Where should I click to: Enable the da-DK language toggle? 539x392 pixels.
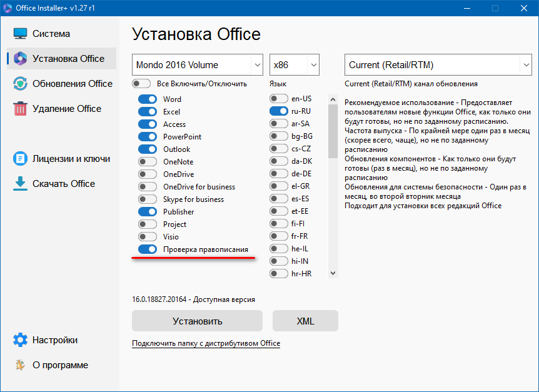pyautogui.click(x=279, y=161)
